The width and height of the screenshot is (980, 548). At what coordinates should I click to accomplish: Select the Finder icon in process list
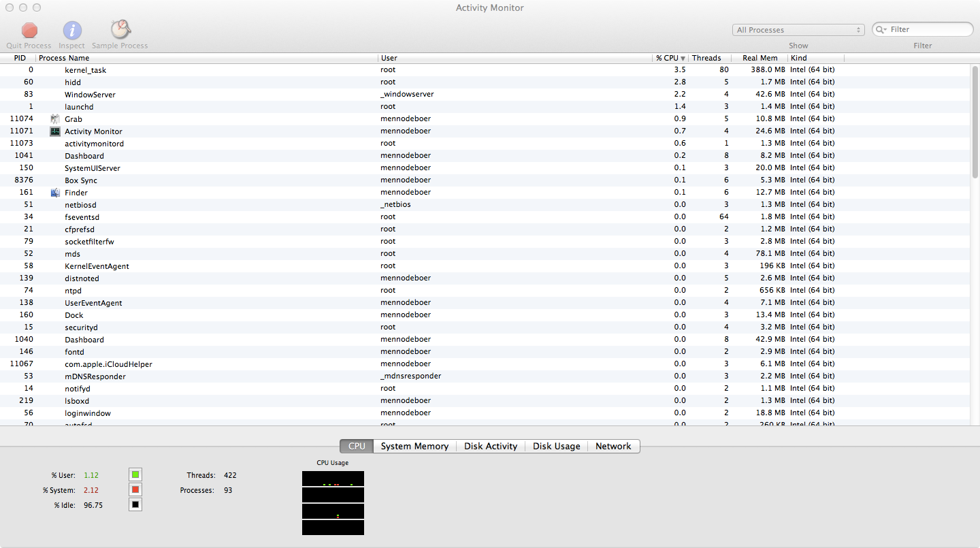click(55, 193)
